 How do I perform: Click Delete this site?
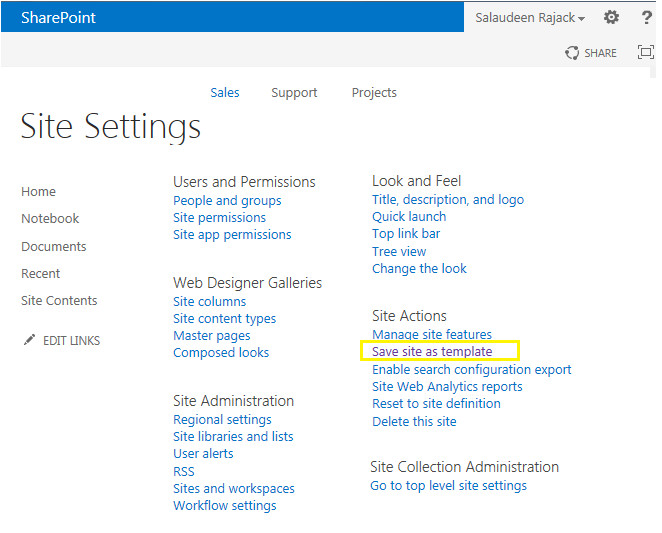414,422
